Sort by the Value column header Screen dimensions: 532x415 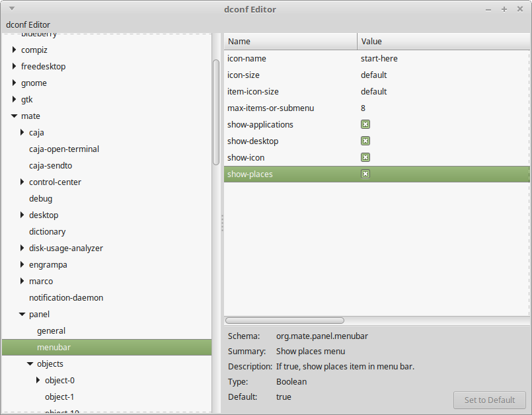point(443,42)
